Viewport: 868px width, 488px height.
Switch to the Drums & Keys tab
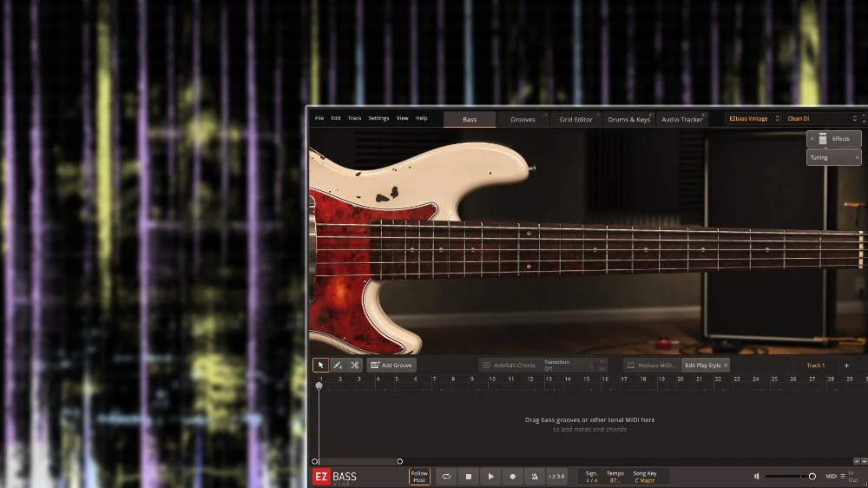click(628, 119)
